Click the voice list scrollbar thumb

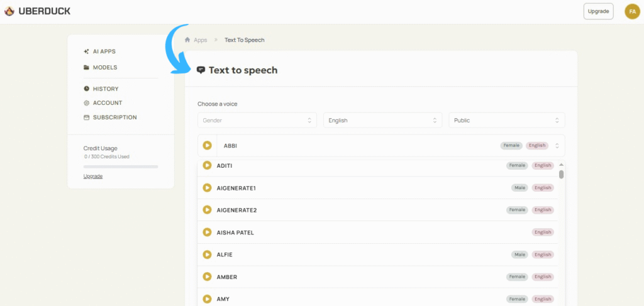tap(561, 174)
